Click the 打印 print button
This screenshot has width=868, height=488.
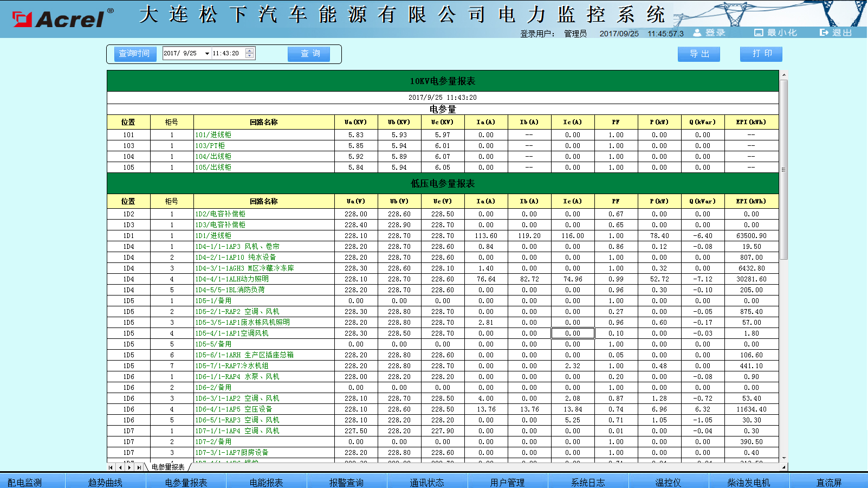pos(761,54)
